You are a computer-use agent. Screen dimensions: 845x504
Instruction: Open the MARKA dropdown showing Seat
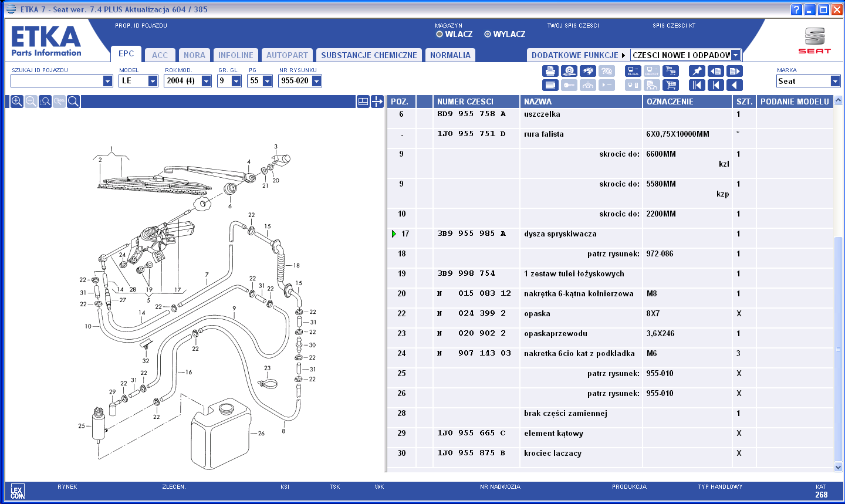835,81
